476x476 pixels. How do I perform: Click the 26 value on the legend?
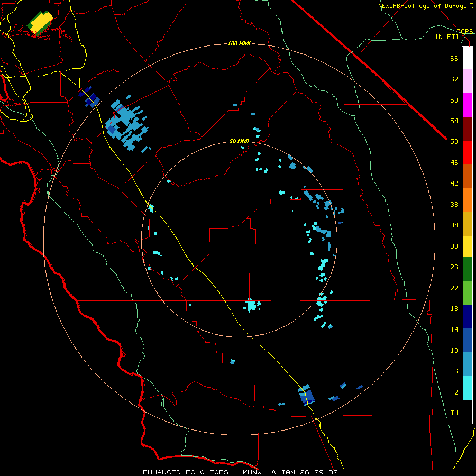(454, 267)
